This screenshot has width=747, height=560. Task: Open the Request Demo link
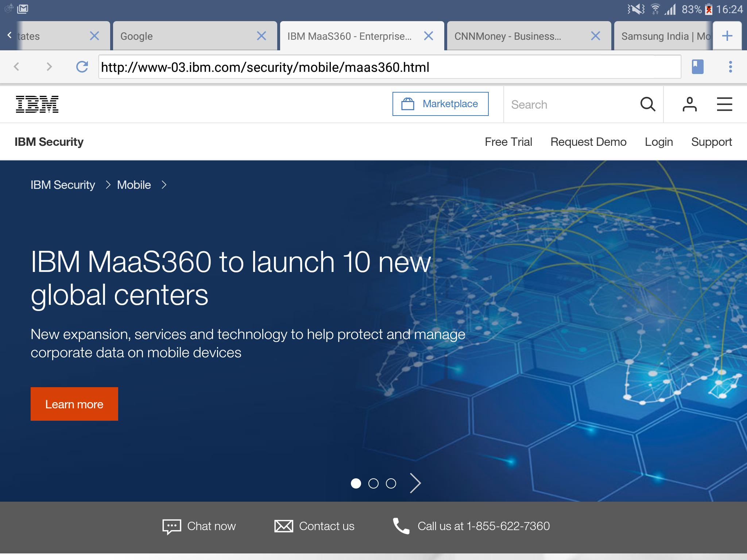pos(588,142)
